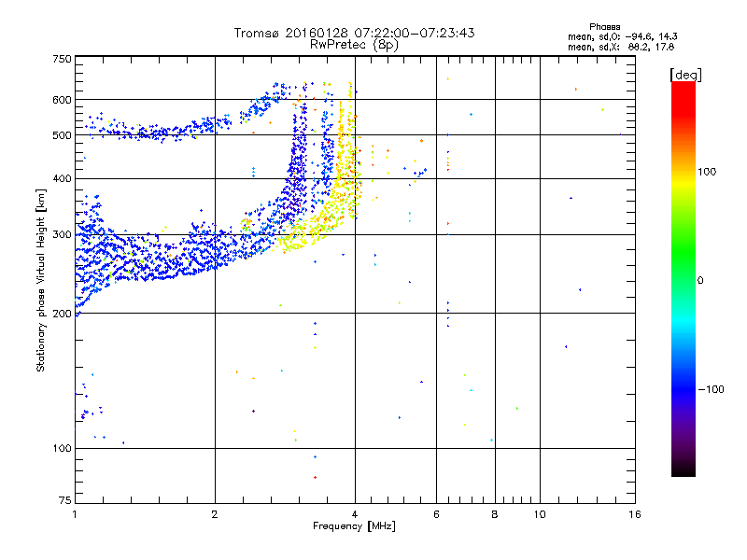The height and width of the screenshot is (560, 747).
Task: Click the '6' frequency axis tick label
Action: (436, 514)
